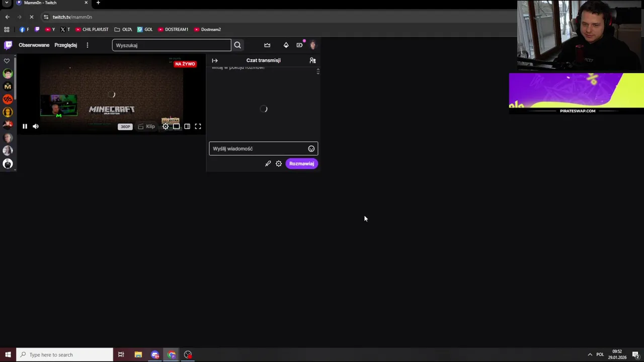Toggle theatre mode in player
Image resolution: width=644 pixels, height=362 pixels.
pos(176,127)
